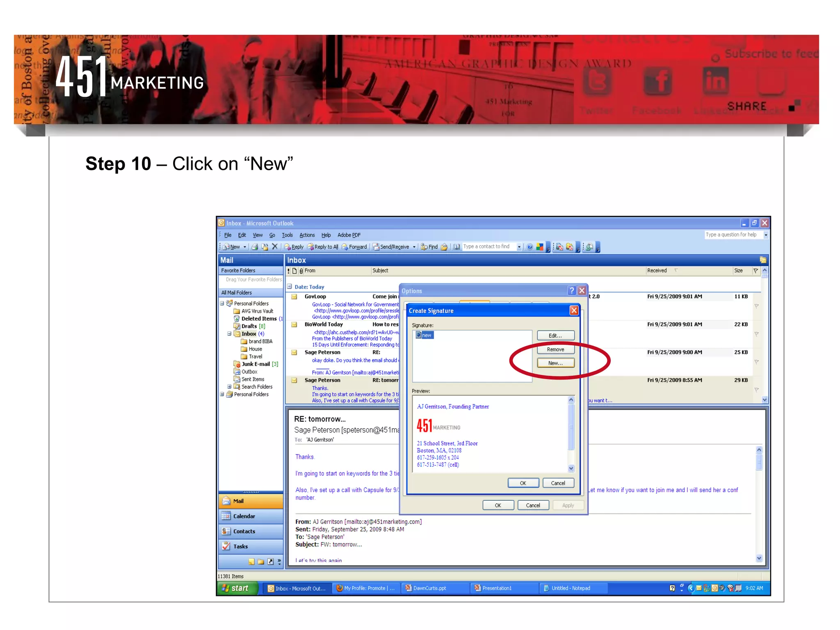Click the Move to Folder toolbar icon
Image resolution: width=840 pixels, height=630 pixels.
point(265,247)
